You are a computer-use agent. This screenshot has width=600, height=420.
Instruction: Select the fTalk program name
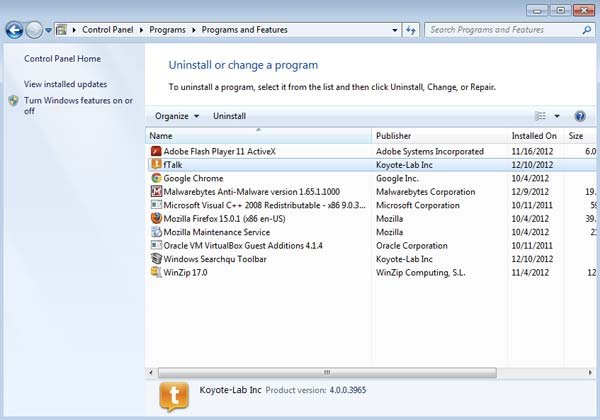tap(173, 165)
